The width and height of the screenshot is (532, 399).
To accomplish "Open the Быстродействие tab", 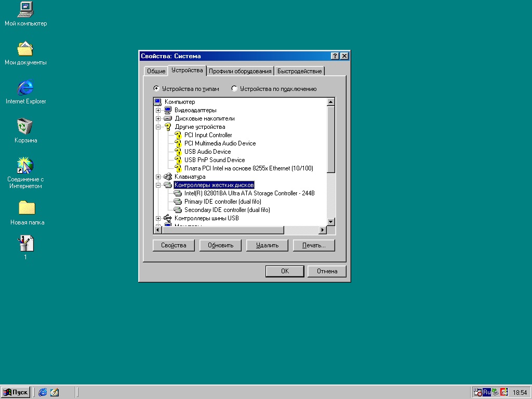I will 299,71.
